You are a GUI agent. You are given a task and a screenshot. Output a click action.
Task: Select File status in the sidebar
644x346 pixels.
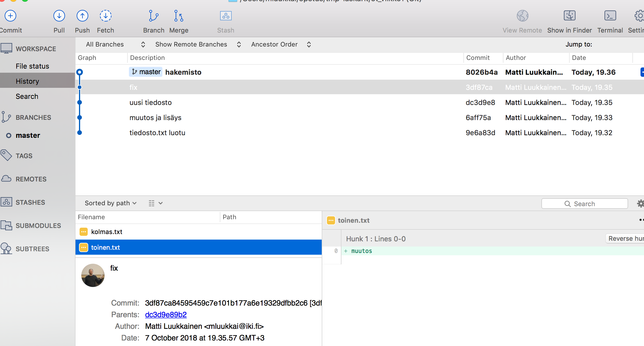[32, 66]
